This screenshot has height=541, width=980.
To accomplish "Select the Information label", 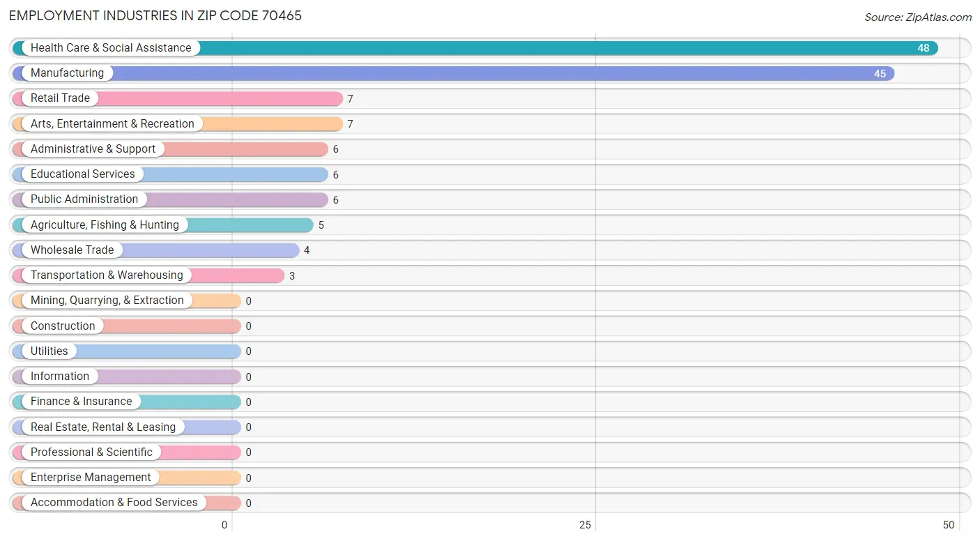I will (60, 376).
